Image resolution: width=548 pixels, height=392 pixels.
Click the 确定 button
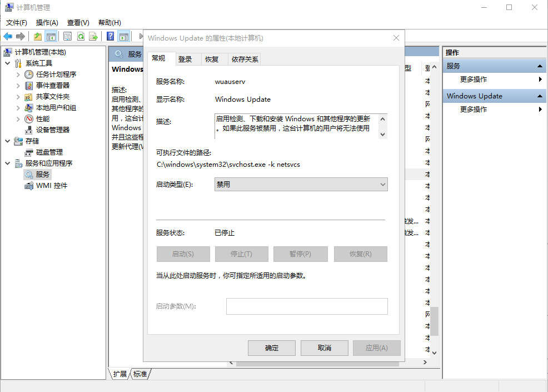pos(272,348)
